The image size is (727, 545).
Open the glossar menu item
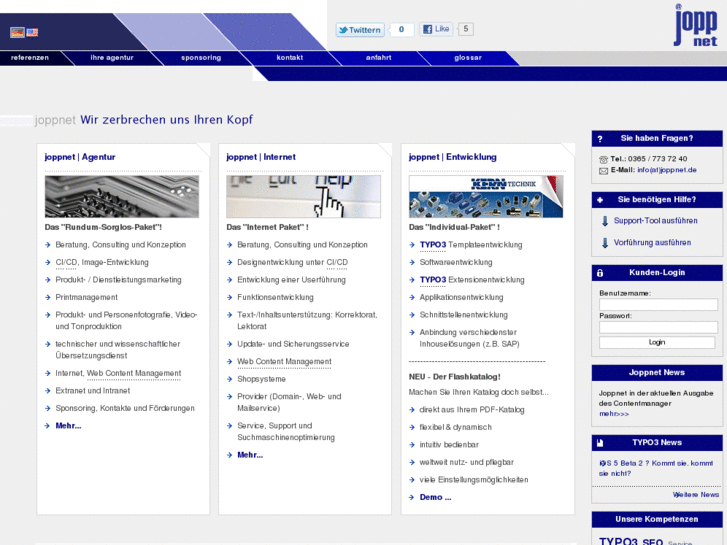[468, 58]
